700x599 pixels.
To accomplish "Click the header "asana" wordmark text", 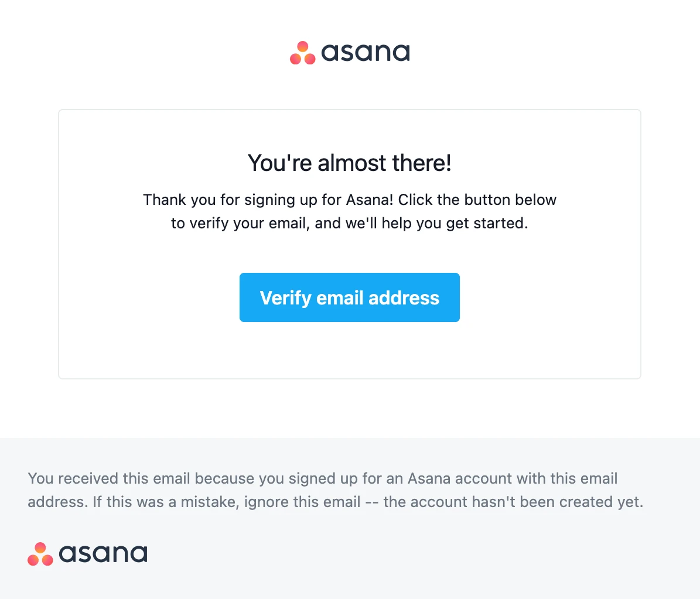I will 366,53.
